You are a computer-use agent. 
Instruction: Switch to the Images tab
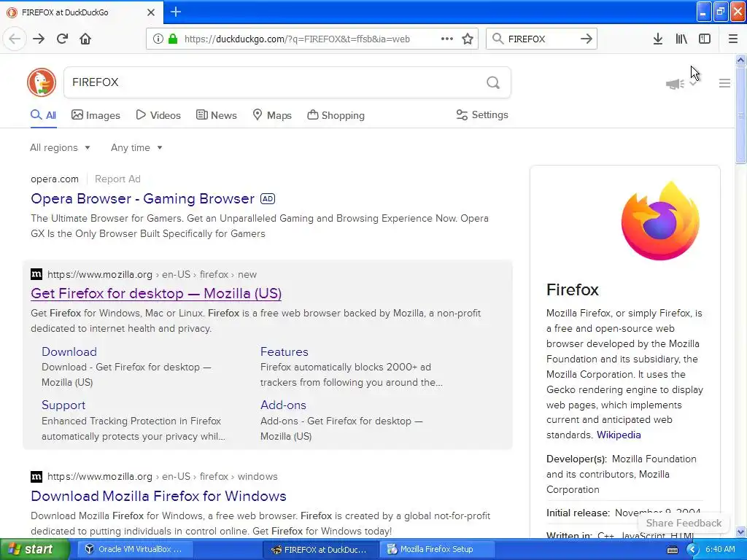tap(96, 115)
